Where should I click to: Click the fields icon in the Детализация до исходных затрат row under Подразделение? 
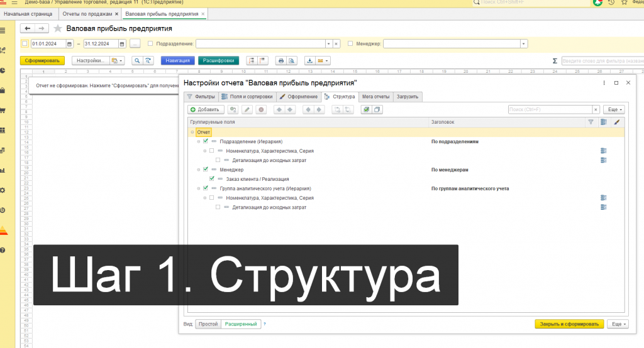603,160
